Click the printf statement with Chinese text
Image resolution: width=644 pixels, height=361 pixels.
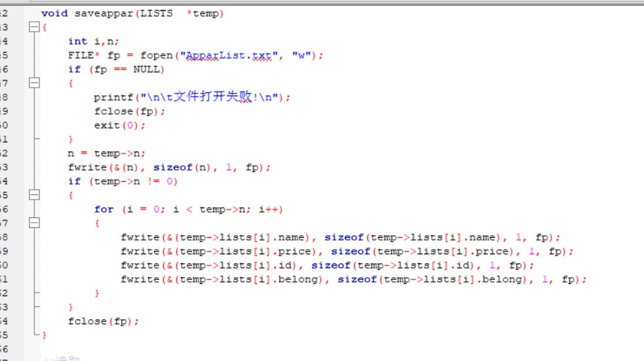pos(192,97)
